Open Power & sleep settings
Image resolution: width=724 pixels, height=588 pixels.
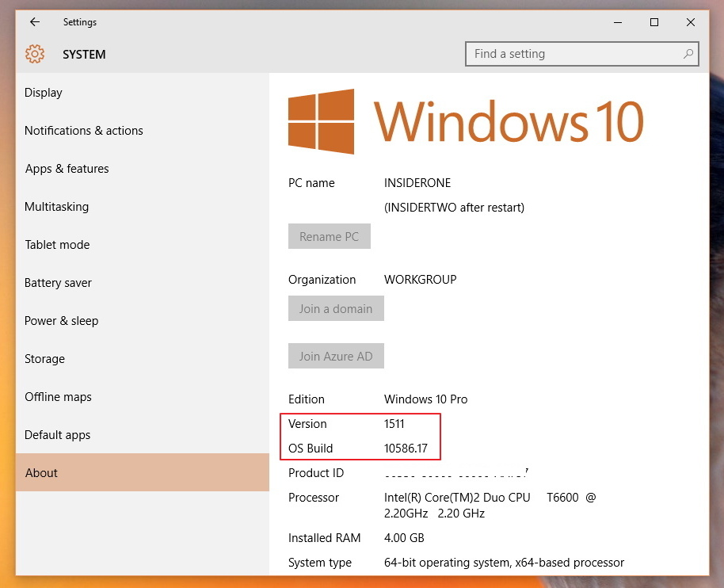143,321
